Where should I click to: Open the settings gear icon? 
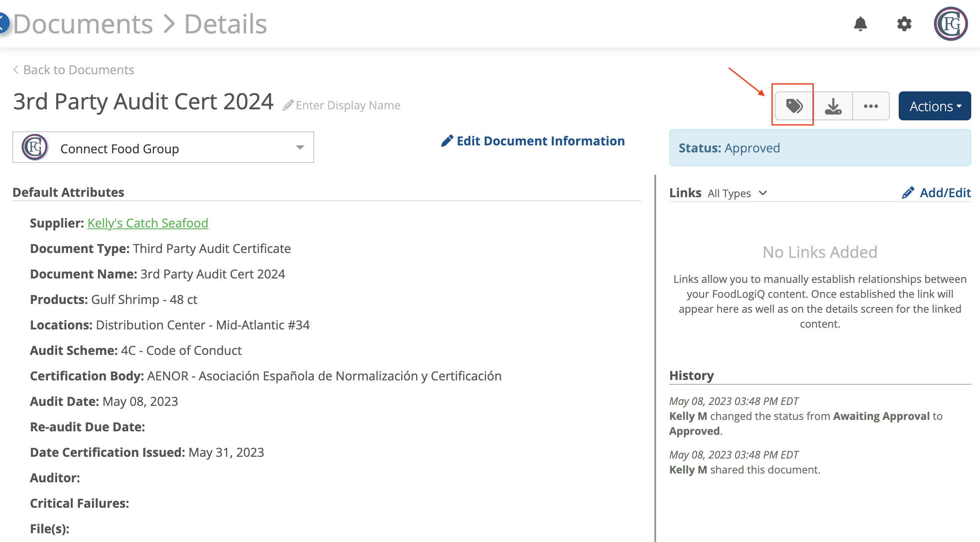click(904, 24)
